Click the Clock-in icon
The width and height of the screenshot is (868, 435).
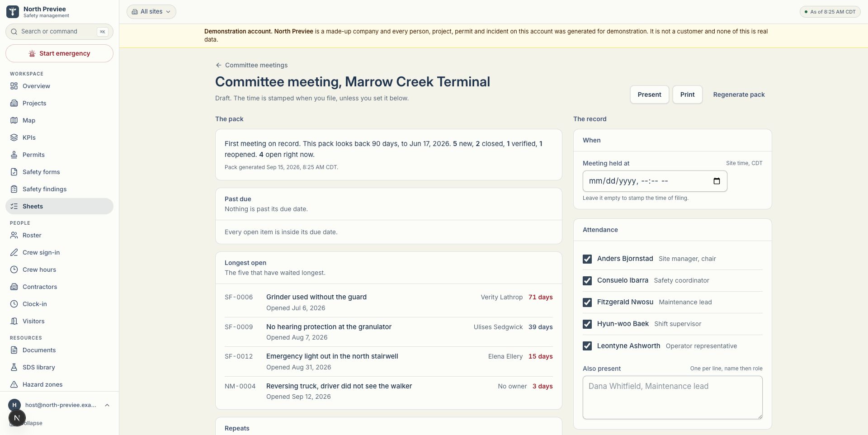coord(14,304)
